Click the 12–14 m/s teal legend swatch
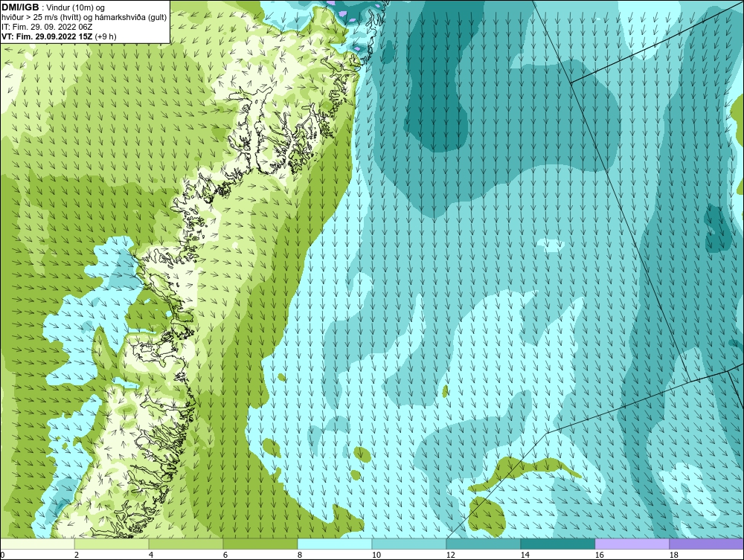744x560 pixels. [484, 544]
